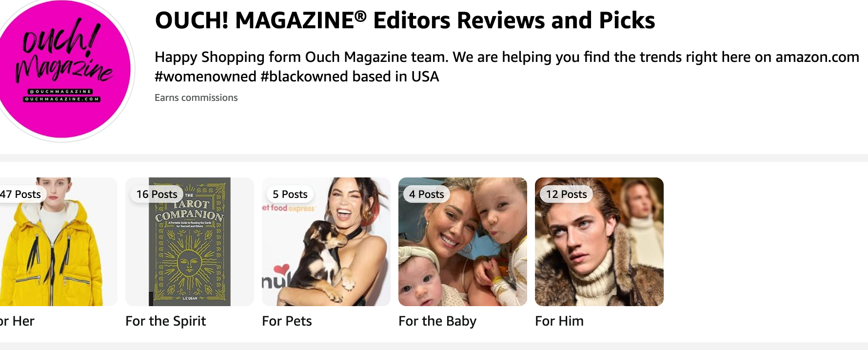Click the #womenowned #blackowned description line
The image size is (868, 350).
[297, 77]
